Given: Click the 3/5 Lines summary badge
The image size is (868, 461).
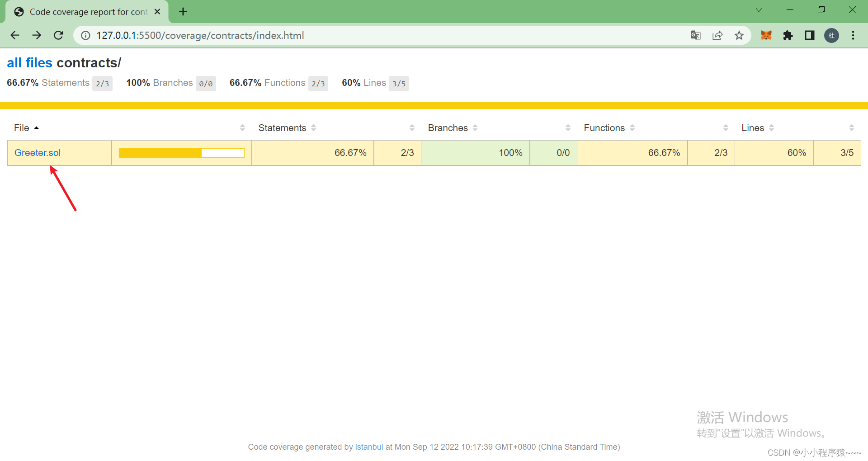Looking at the screenshot, I should pos(399,84).
